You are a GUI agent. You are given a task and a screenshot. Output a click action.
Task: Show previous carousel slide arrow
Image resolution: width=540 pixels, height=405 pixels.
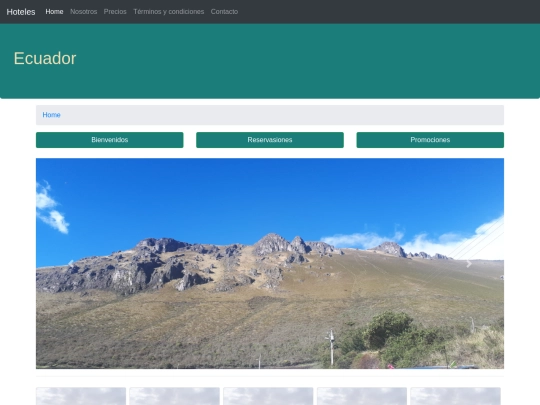click(71, 263)
